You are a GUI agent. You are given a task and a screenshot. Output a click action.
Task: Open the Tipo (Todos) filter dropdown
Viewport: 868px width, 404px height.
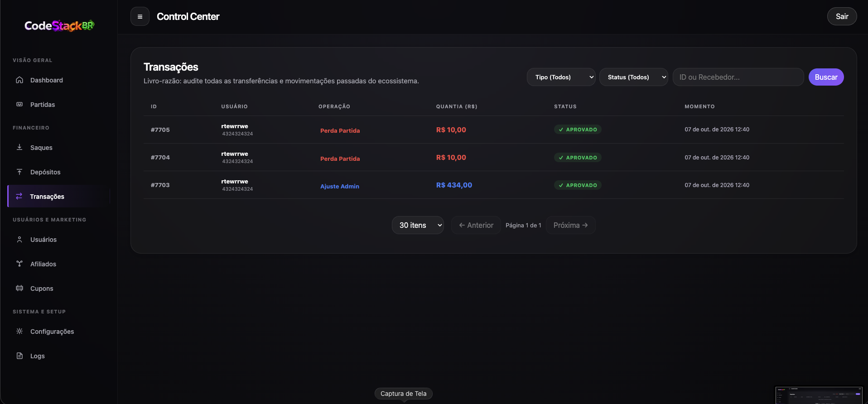(561, 77)
